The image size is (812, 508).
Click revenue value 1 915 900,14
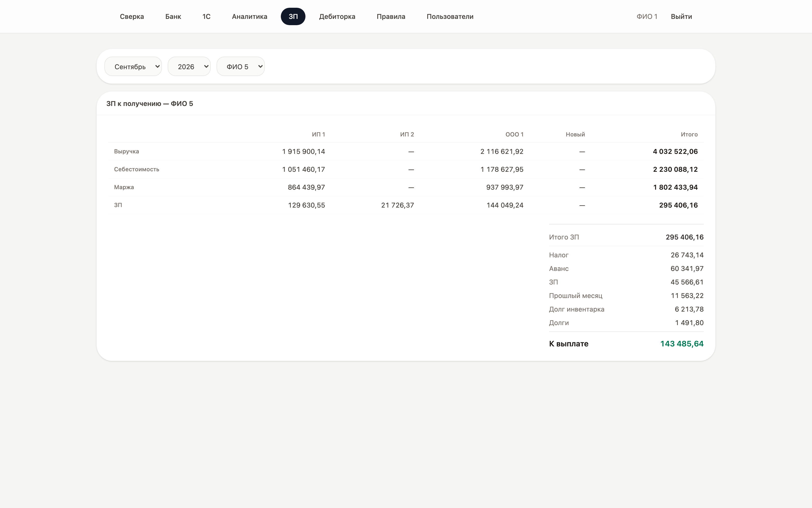pyautogui.click(x=304, y=151)
